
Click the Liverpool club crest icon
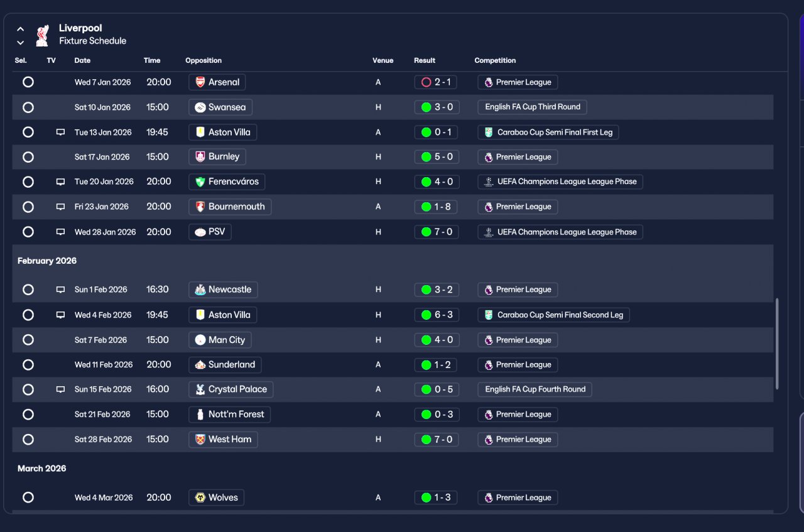[42, 35]
